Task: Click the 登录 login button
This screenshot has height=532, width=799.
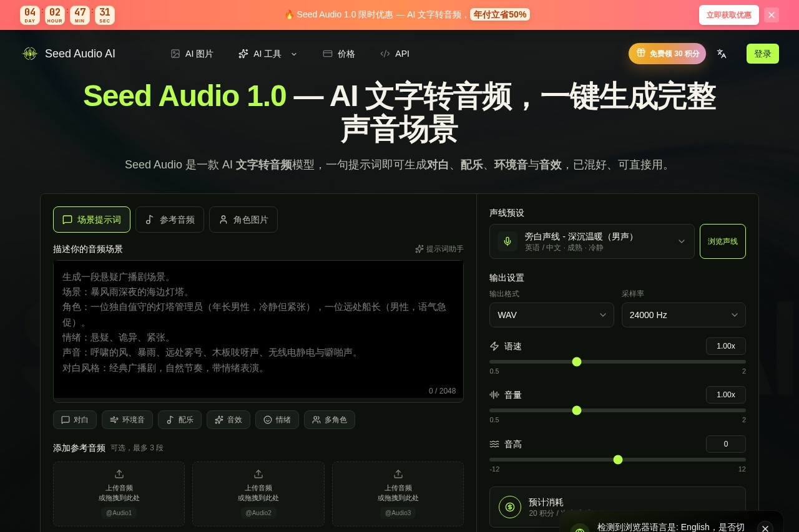Action: [x=763, y=54]
